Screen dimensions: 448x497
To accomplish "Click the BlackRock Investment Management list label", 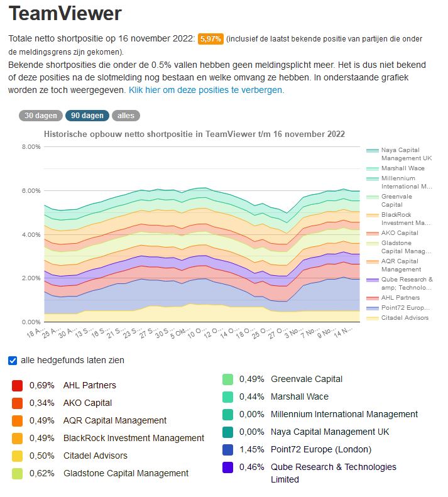I will tap(134, 438).
